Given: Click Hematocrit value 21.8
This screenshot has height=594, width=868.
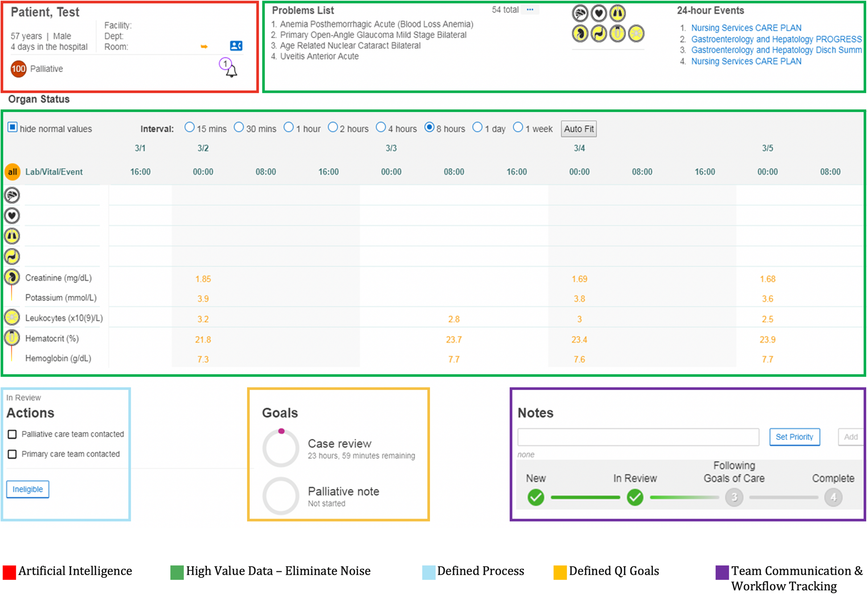Looking at the screenshot, I should coord(203,340).
